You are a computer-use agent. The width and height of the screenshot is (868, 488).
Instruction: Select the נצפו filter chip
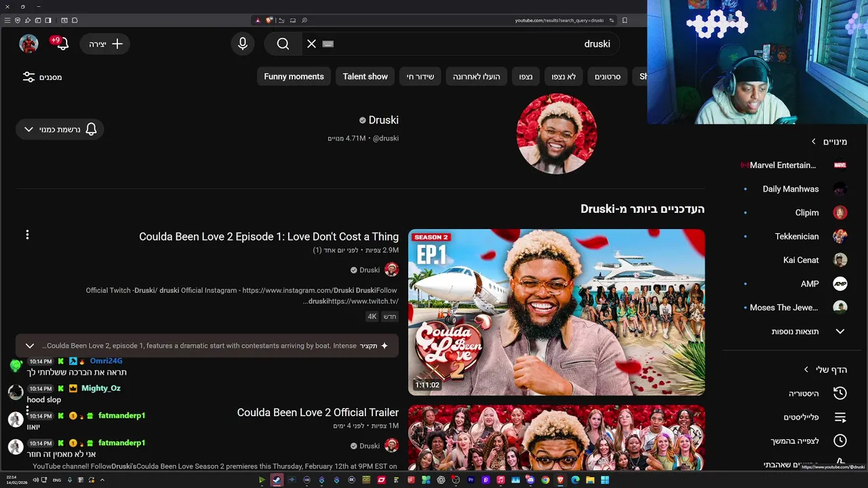click(x=526, y=77)
